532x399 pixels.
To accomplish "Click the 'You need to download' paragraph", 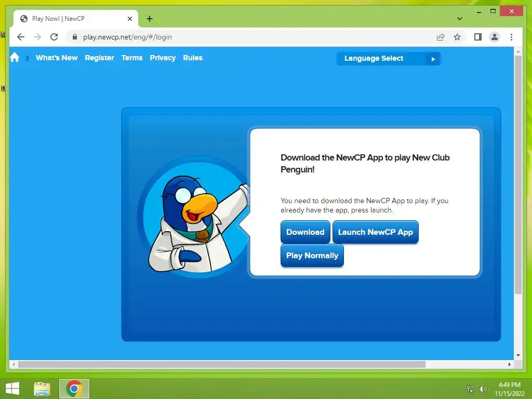I will point(364,205).
